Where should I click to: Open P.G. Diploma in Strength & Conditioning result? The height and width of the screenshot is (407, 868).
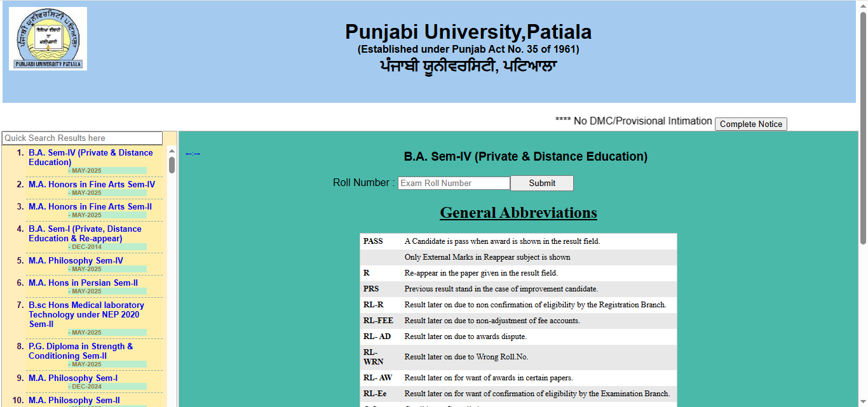click(80, 351)
